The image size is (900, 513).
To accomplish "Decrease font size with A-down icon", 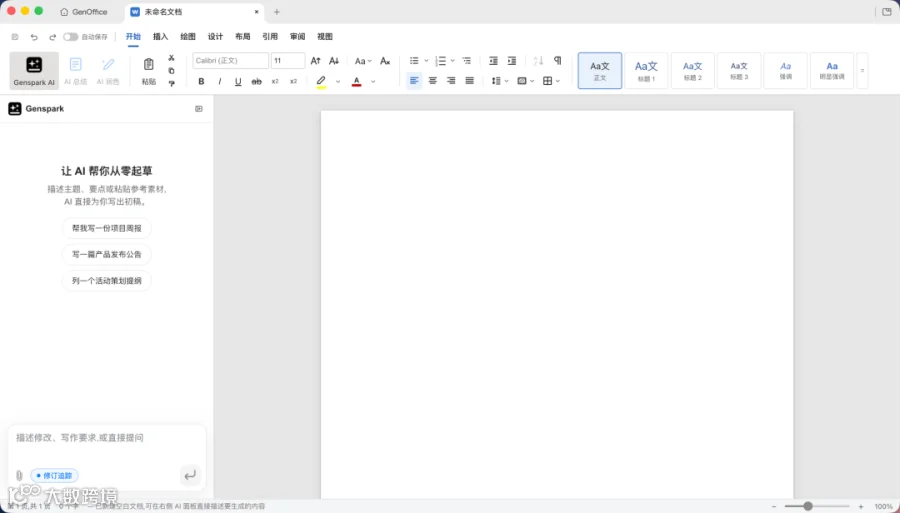I will tap(334, 60).
